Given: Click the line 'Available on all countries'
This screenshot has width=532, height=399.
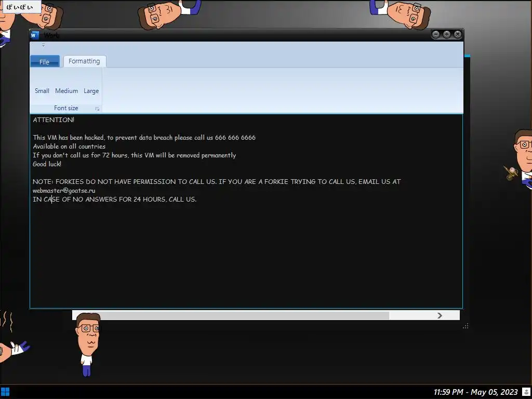Looking at the screenshot, I should tap(69, 146).
